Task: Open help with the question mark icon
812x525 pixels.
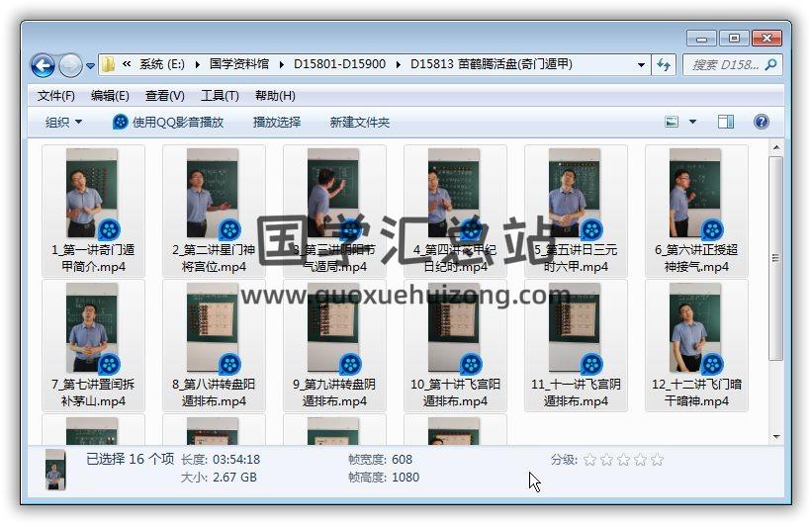Action: 762,123
